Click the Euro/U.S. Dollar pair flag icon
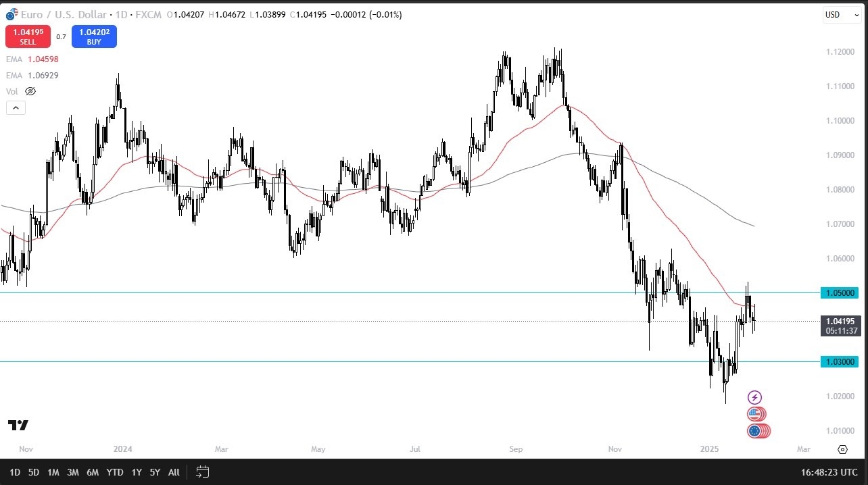868x485 pixels. [x=9, y=14]
